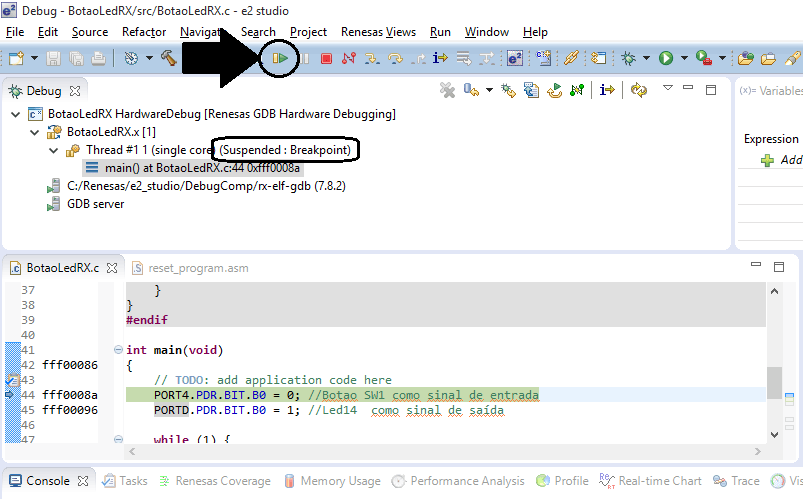The image size is (803, 499).
Task: Open the Window menu
Action: [487, 32]
